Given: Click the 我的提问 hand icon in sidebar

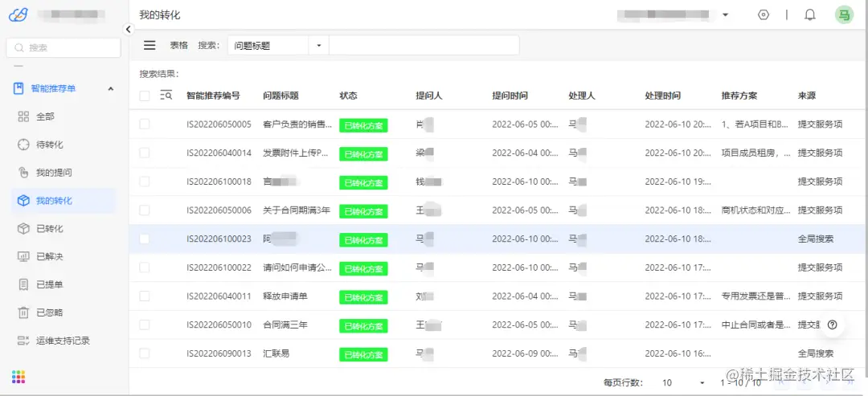Looking at the screenshot, I should (23, 173).
